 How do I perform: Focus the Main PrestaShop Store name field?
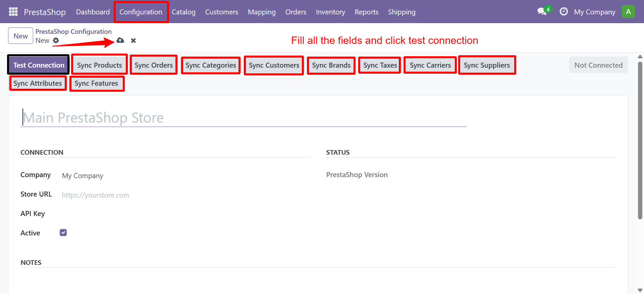(244, 118)
